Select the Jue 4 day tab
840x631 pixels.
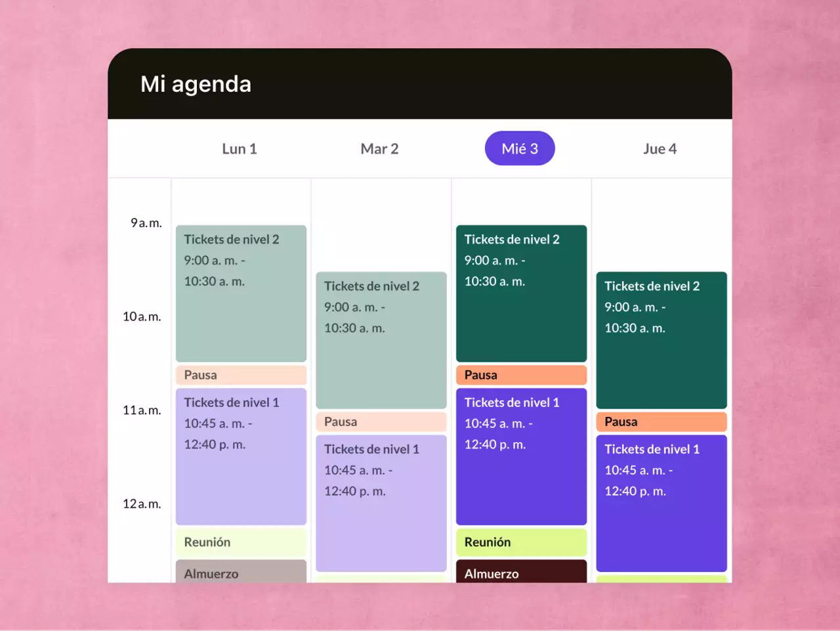(x=660, y=149)
